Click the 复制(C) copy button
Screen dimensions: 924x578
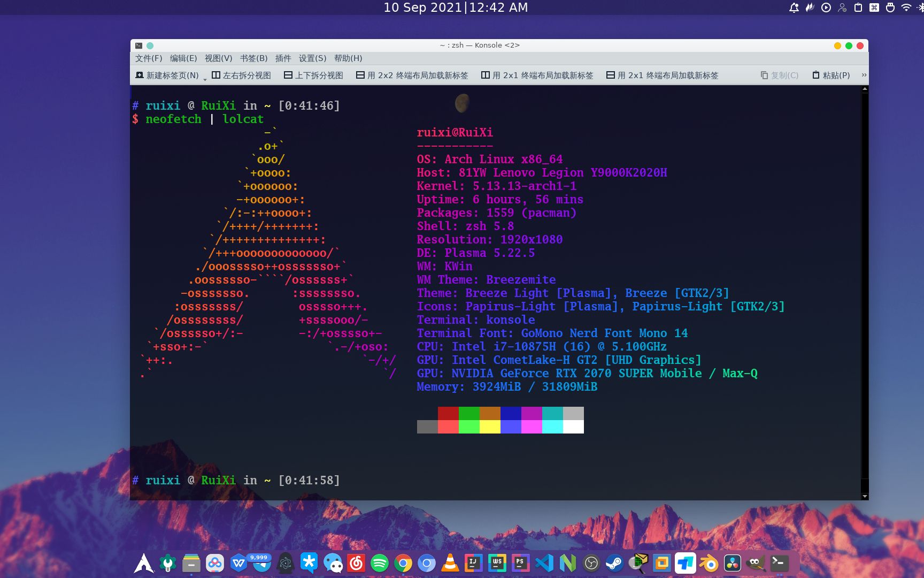coord(780,75)
